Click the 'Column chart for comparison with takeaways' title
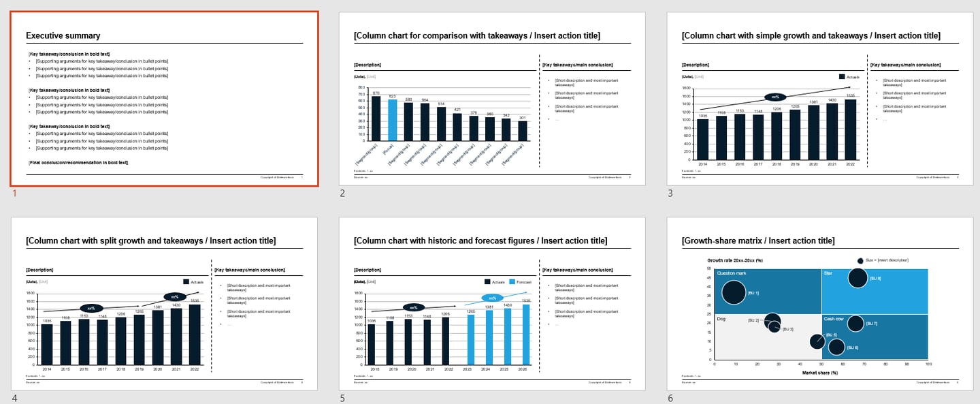Image resolution: width=980 pixels, height=404 pixels. point(477,36)
